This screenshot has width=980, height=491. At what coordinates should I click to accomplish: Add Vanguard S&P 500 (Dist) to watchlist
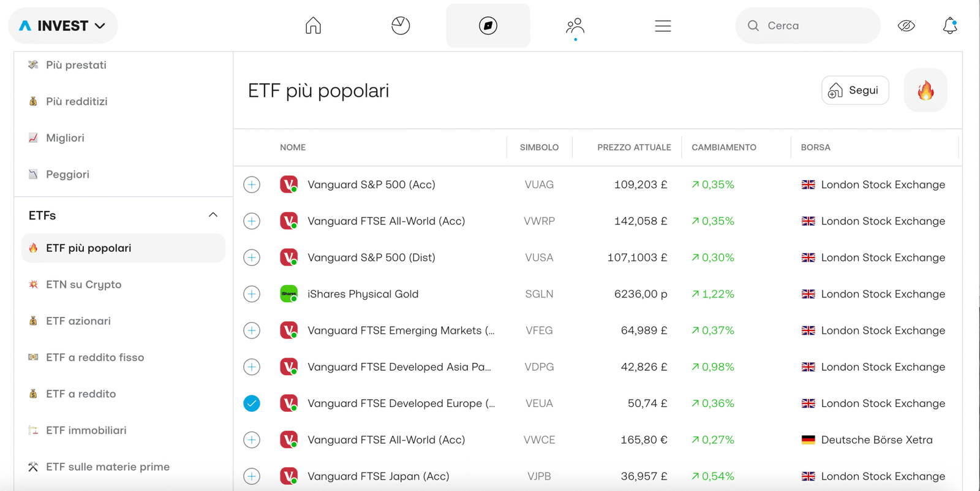tap(252, 257)
